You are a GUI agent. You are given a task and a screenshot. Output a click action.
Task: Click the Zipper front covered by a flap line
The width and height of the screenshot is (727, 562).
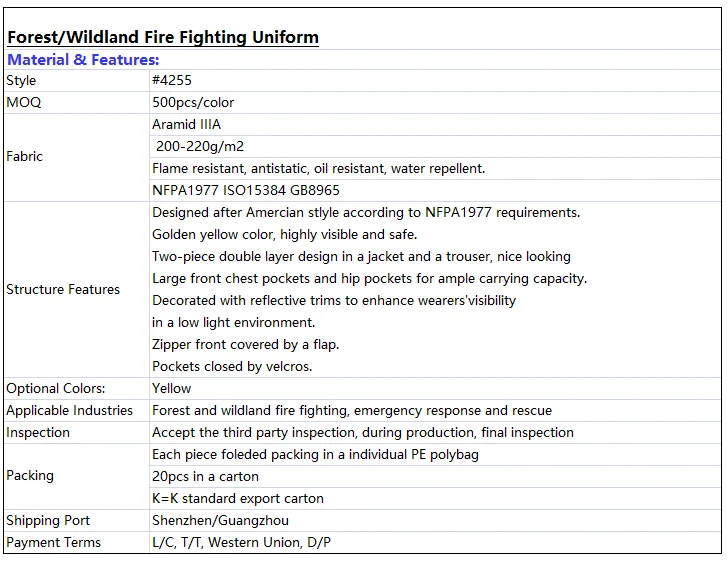click(x=245, y=345)
